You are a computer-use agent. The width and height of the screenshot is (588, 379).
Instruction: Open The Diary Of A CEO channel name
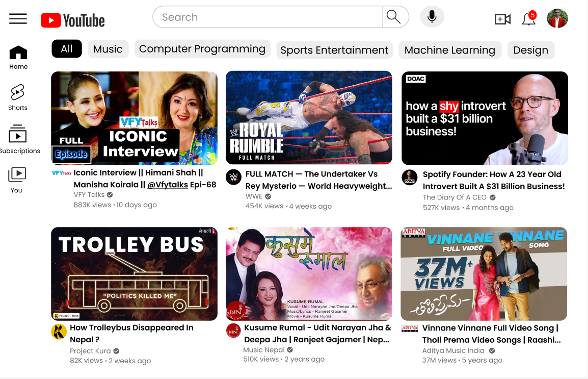[455, 197]
